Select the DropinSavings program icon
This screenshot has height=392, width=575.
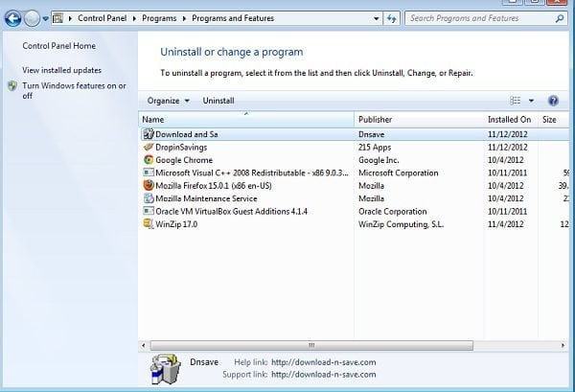pyautogui.click(x=149, y=147)
